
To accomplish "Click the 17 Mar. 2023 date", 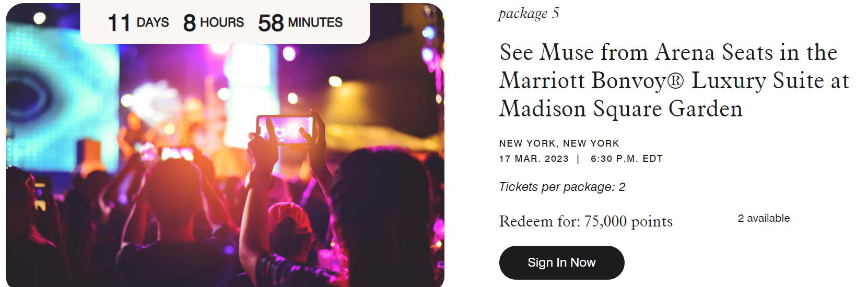I will (534, 159).
